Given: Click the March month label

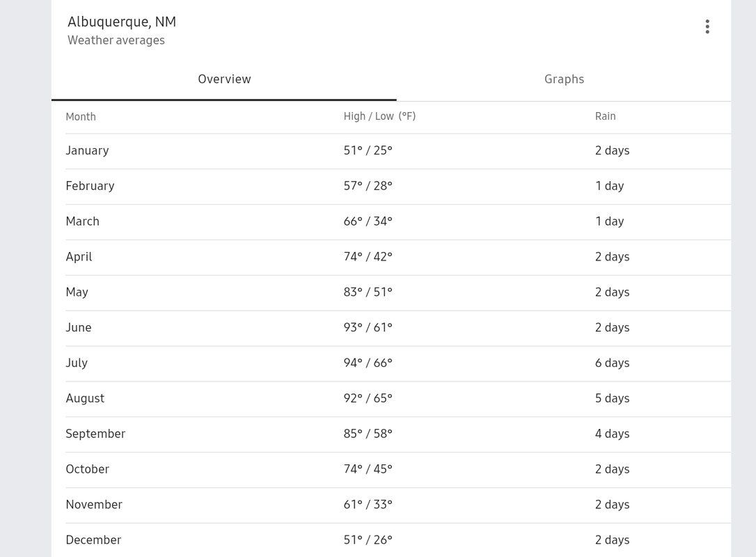Looking at the screenshot, I should point(82,221).
